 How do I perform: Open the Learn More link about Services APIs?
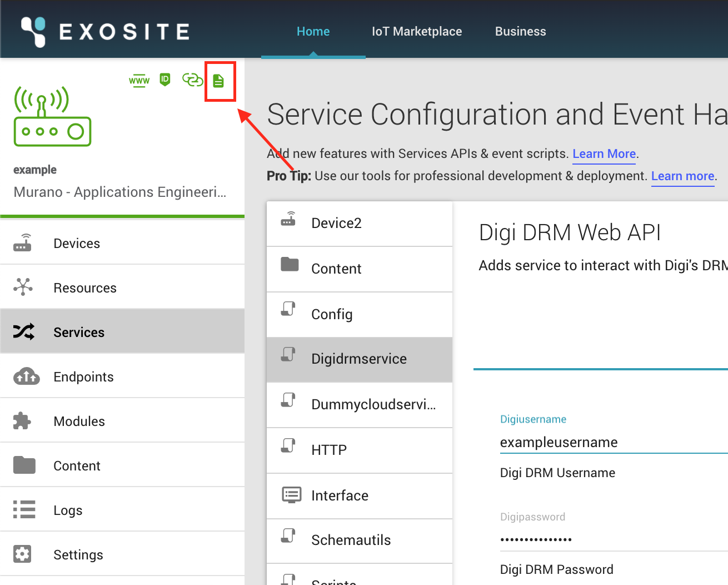604,154
